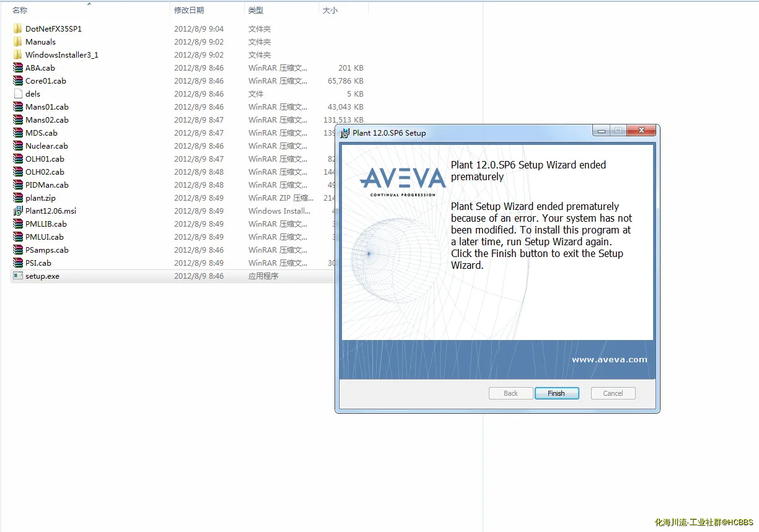Screen dimensions: 759x532
Task: Select the Core01.cab archive icon
Action: (17, 81)
